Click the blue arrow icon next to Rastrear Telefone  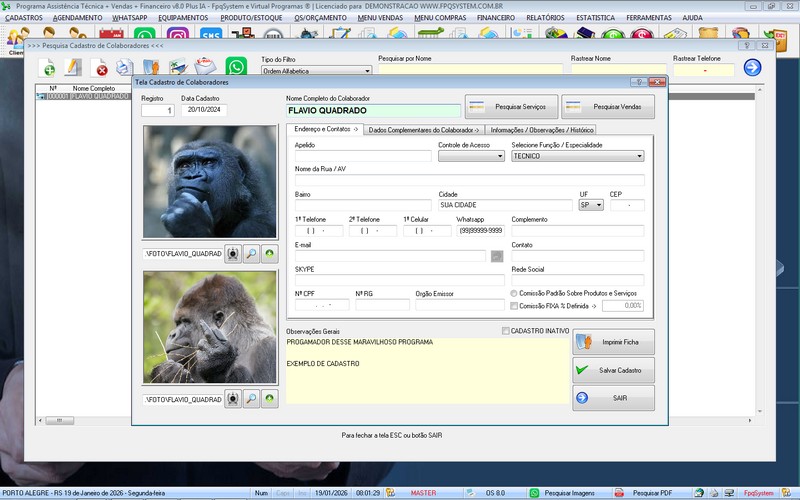[x=752, y=67]
